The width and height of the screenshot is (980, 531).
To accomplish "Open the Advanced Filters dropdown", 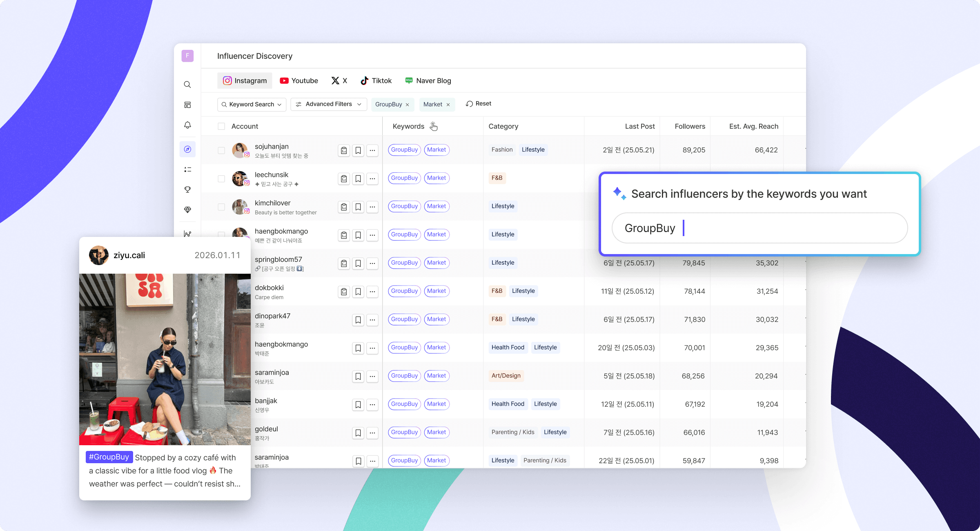I will coord(328,104).
